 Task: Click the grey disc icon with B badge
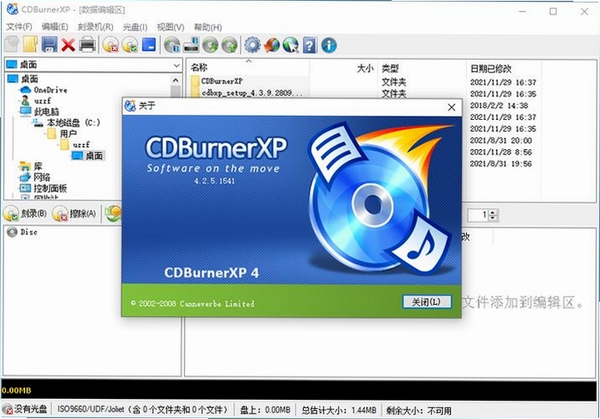172,45
